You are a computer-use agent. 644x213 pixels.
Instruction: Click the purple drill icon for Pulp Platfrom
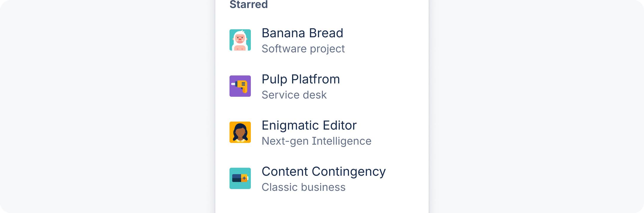coord(240,86)
